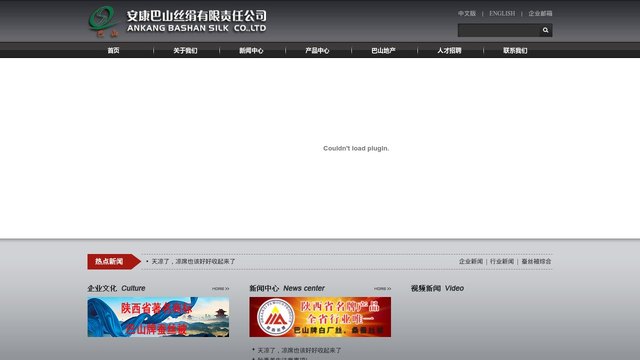This screenshot has height=360, width=640.
Task: Click the 企业文化 Culture heading
Action: (116, 288)
